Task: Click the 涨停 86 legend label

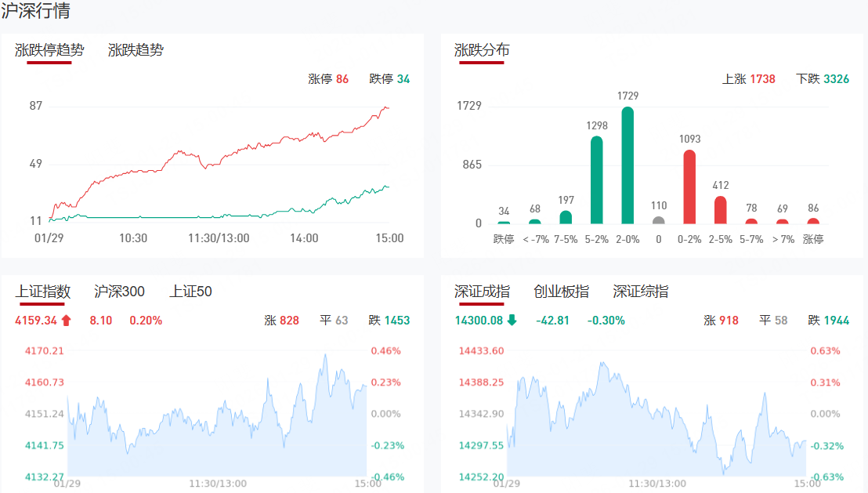Action: [328, 79]
